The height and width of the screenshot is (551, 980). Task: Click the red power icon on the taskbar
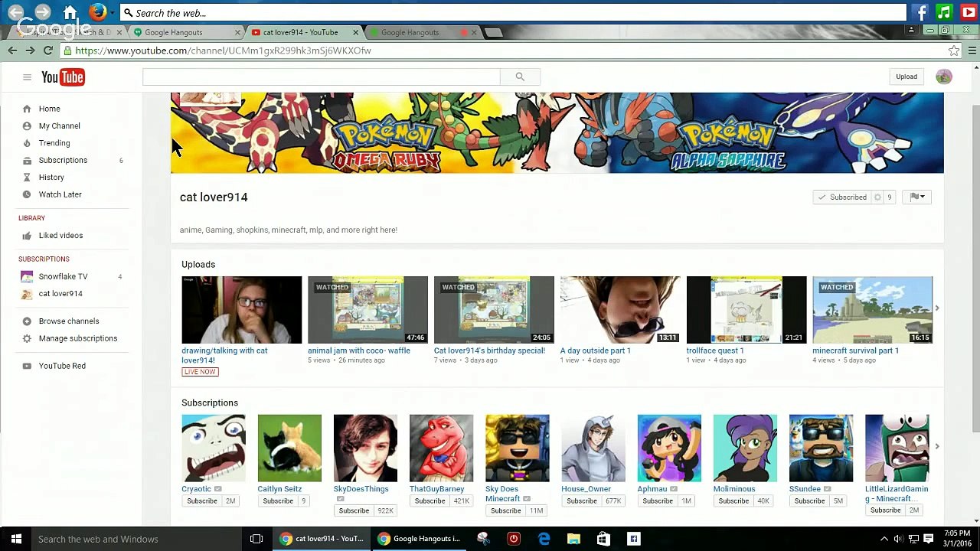coord(514,539)
